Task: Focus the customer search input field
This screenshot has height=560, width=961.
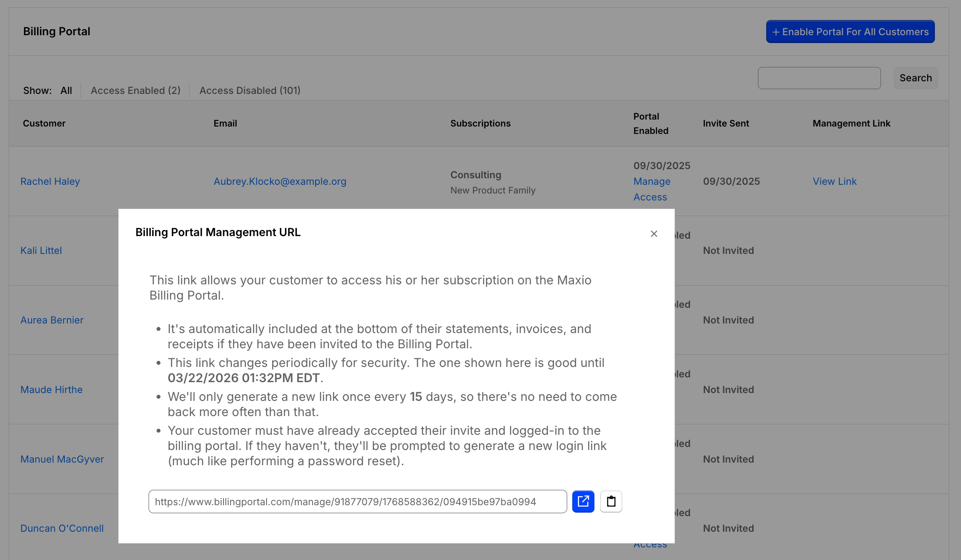Action: (819, 78)
